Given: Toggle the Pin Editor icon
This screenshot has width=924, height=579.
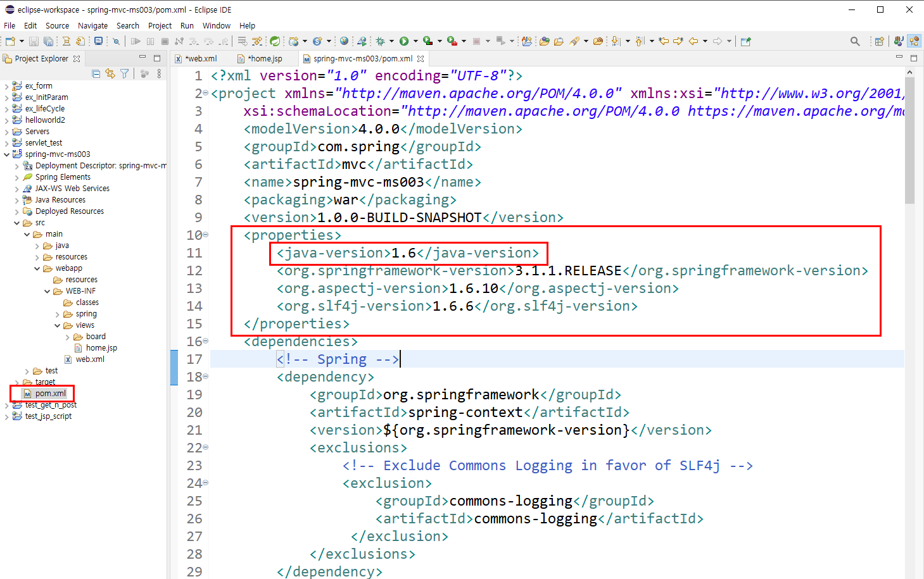Looking at the screenshot, I should click(746, 41).
